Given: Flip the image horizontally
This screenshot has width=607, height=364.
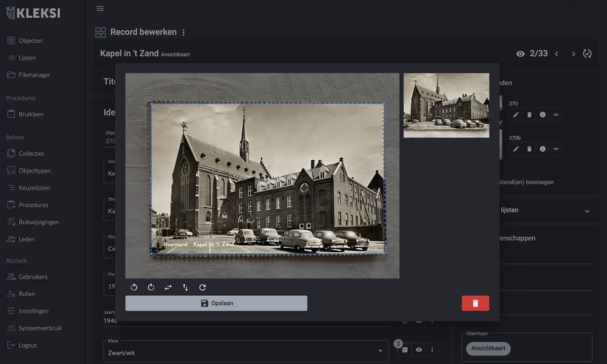Looking at the screenshot, I should click(x=168, y=287).
